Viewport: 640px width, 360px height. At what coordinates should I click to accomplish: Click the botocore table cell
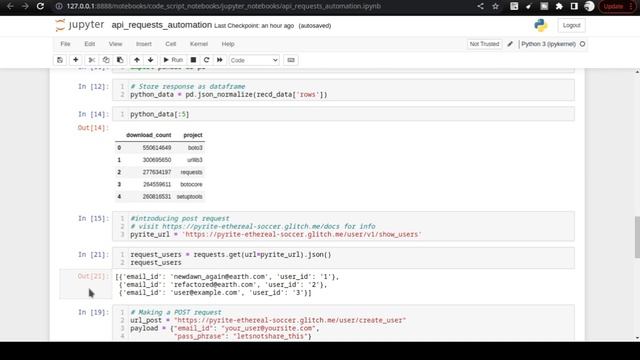(x=191, y=184)
